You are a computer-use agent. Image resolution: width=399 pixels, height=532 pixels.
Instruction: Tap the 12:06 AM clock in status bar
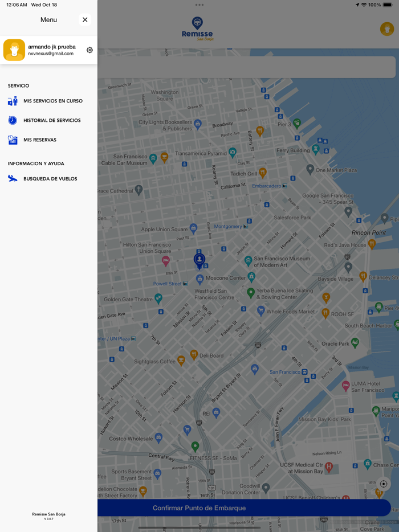17,5
